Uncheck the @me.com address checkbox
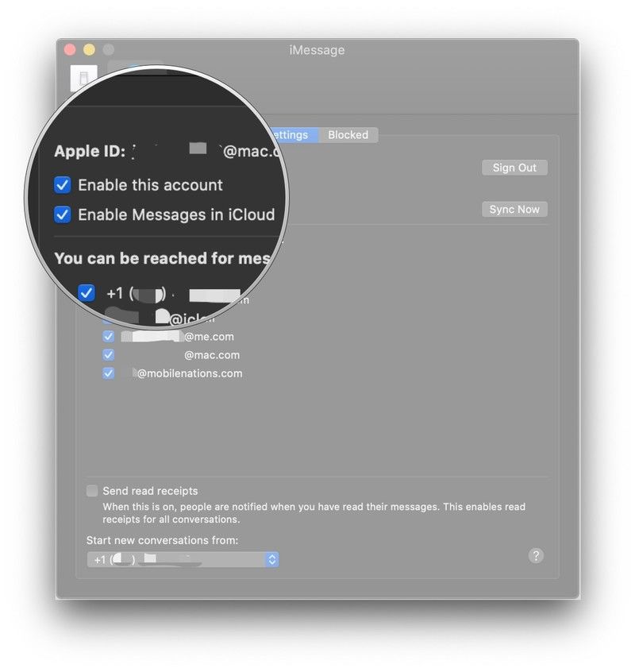 tap(109, 337)
